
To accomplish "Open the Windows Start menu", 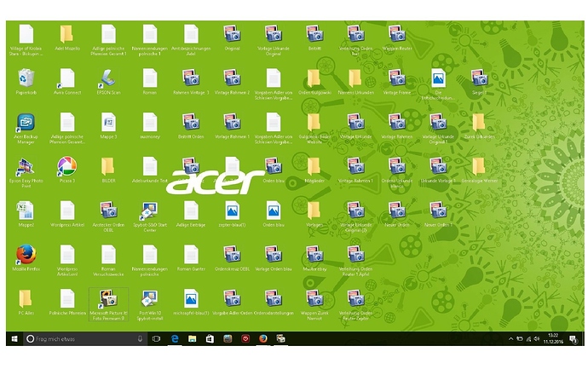I will click(x=14, y=338).
